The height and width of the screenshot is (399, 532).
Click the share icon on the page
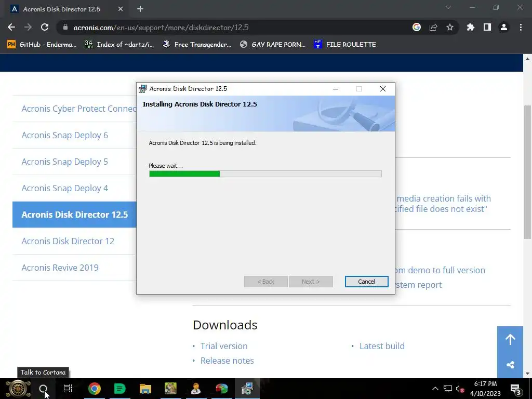click(510, 365)
